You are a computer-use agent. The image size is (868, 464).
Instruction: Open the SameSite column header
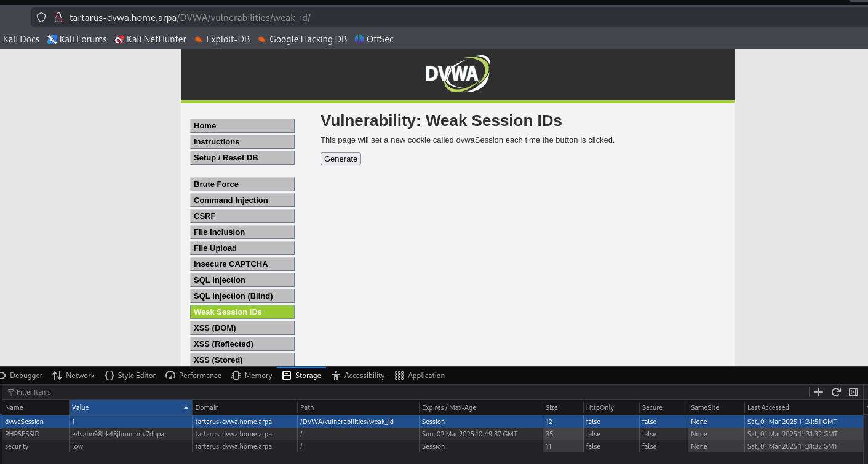tap(704, 407)
